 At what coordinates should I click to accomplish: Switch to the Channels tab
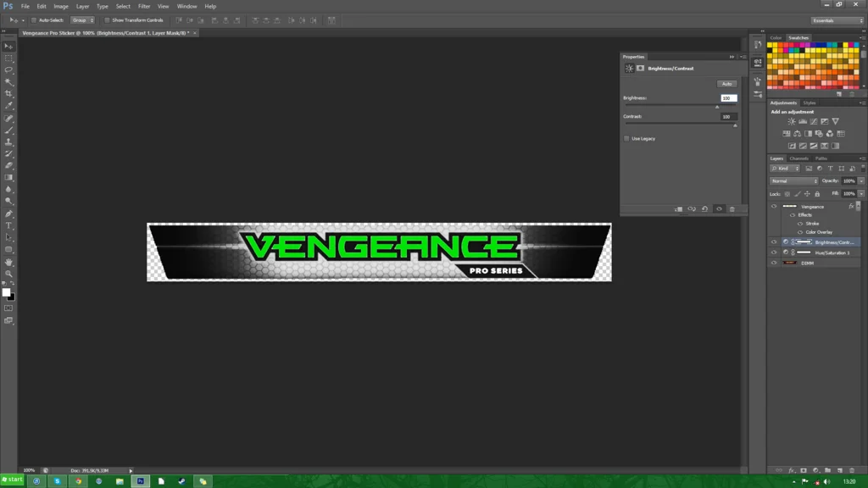click(798, 158)
